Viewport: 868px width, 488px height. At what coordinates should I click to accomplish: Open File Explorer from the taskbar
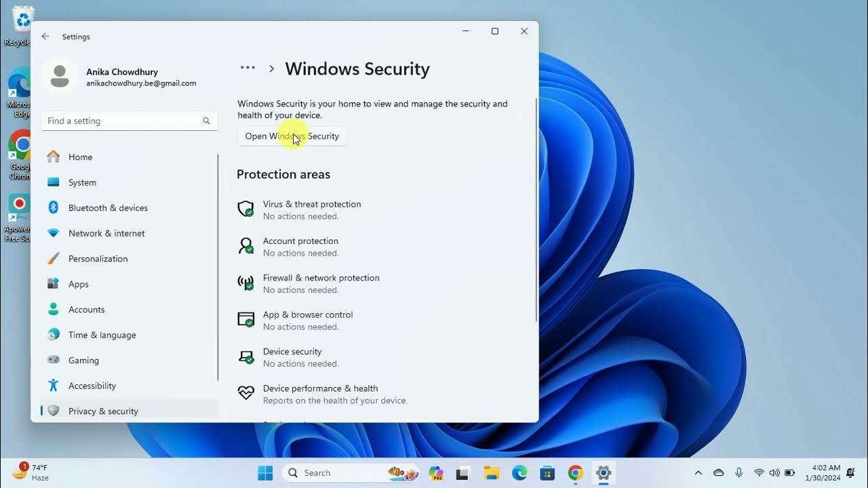click(x=492, y=473)
